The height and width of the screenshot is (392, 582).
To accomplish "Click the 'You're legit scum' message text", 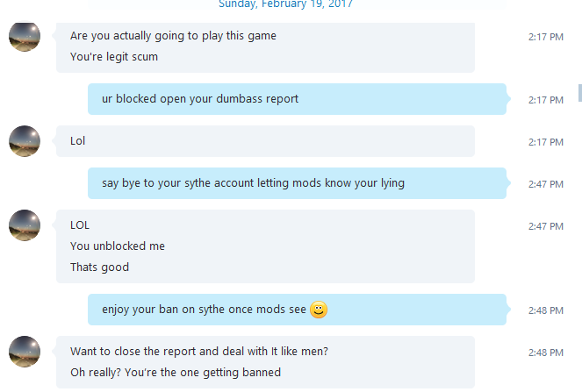I will [x=114, y=57].
